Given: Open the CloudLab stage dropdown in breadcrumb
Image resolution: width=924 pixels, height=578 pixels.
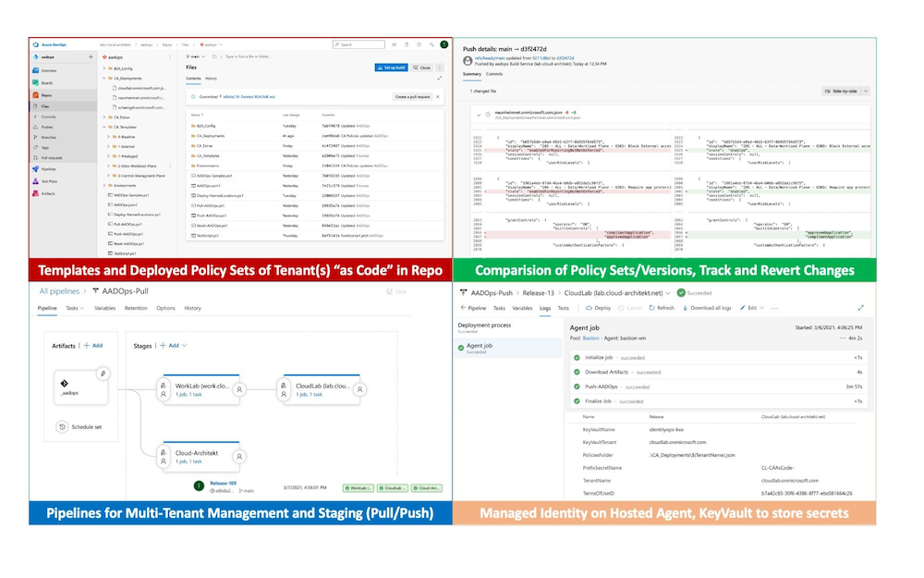Looking at the screenshot, I should click(668, 293).
